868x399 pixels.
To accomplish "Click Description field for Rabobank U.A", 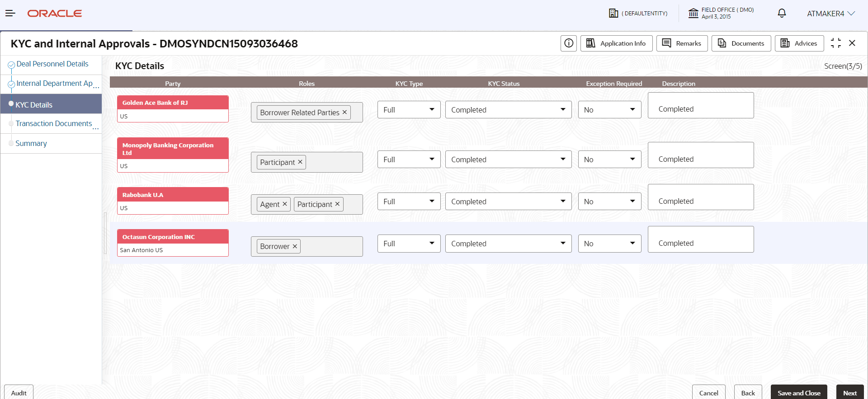I will coord(701,197).
